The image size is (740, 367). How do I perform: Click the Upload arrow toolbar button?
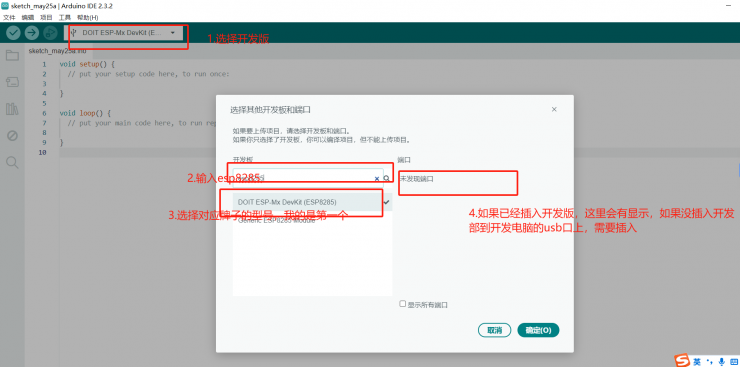pyautogui.click(x=32, y=33)
